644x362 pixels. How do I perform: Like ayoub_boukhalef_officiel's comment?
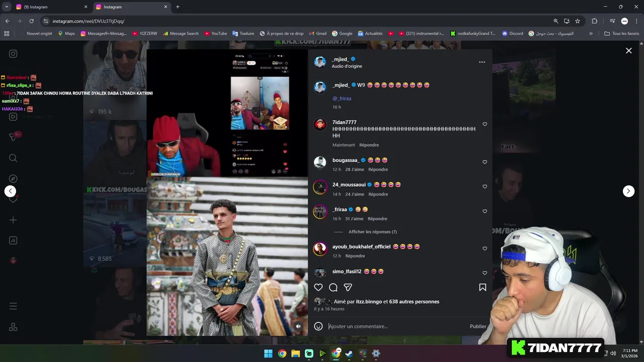pyautogui.click(x=485, y=248)
